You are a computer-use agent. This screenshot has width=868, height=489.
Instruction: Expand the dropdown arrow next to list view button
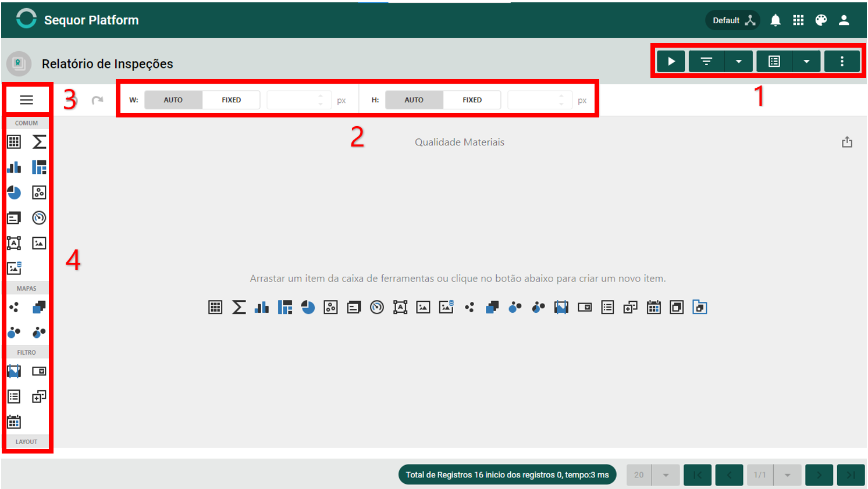806,61
